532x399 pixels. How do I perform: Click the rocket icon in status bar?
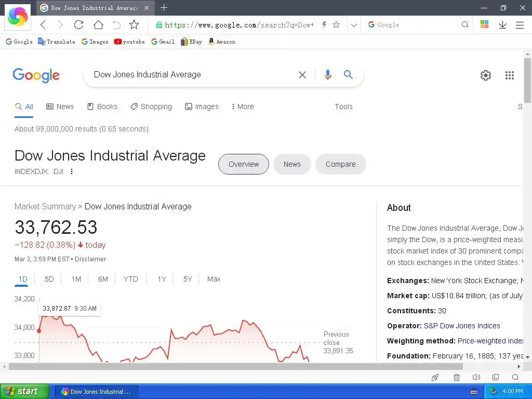[x=435, y=377]
